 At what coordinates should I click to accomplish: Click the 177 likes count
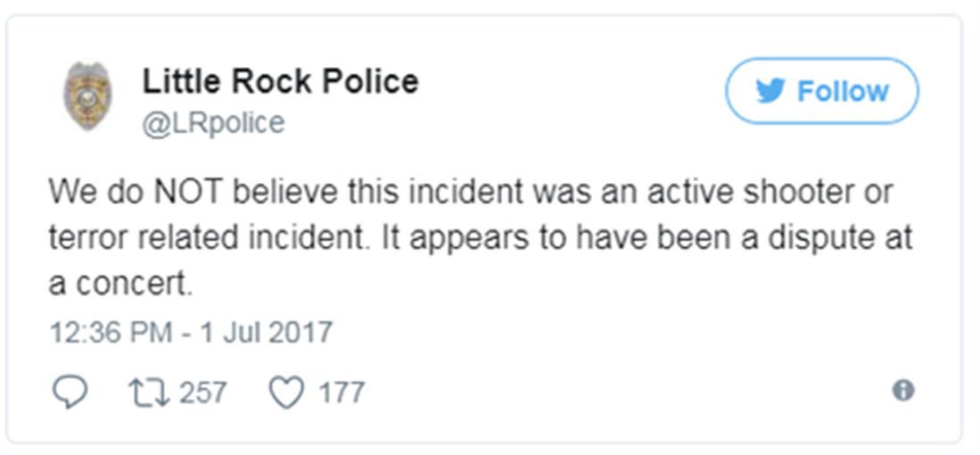pyautogui.click(x=342, y=392)
